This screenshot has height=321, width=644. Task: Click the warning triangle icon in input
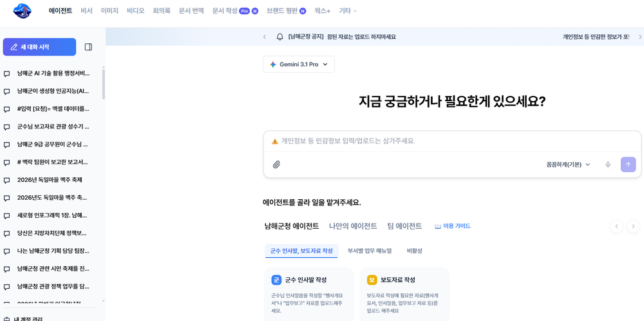point(275,141)
